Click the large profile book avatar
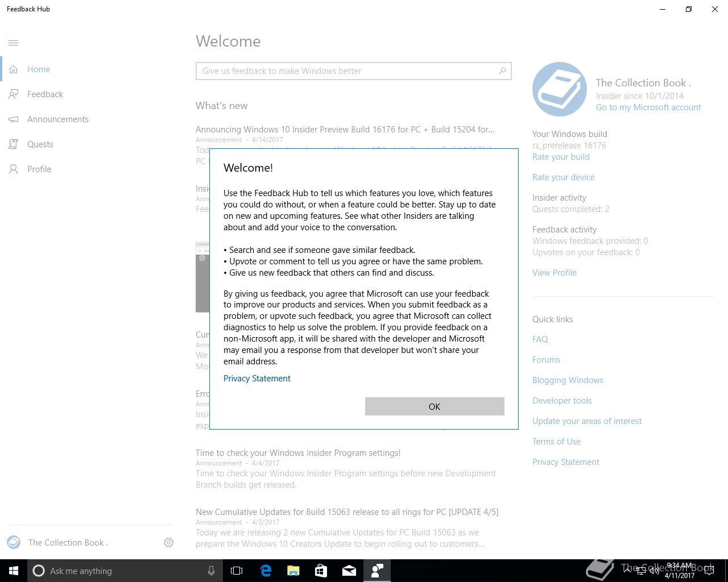 pos(560,89)
